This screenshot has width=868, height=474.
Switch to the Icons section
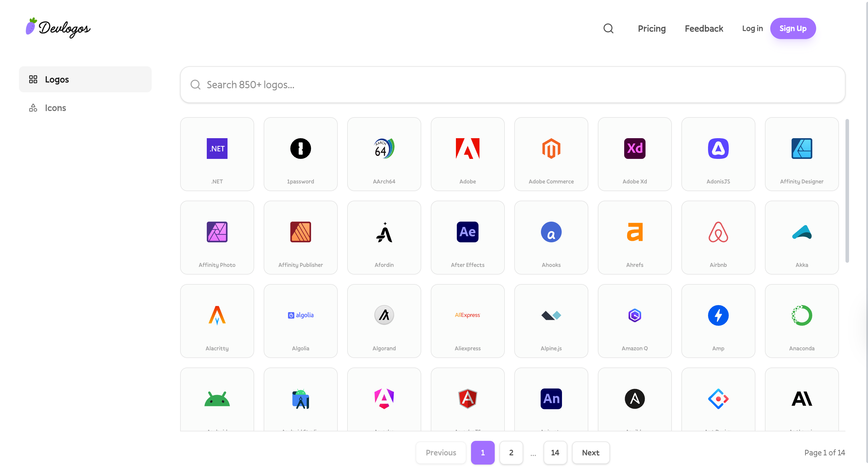(x=55, y=108)
